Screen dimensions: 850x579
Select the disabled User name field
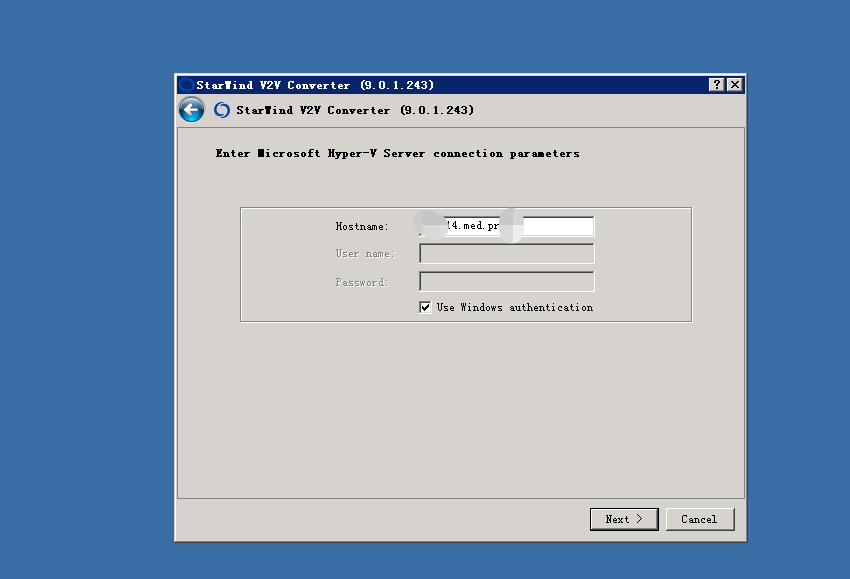coord(507,254)
